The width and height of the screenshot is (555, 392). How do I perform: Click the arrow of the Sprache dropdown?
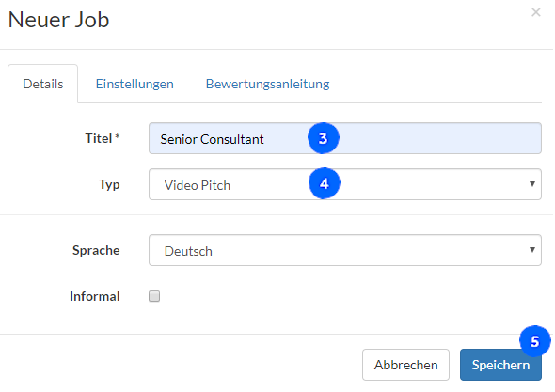tap(531, 250)
